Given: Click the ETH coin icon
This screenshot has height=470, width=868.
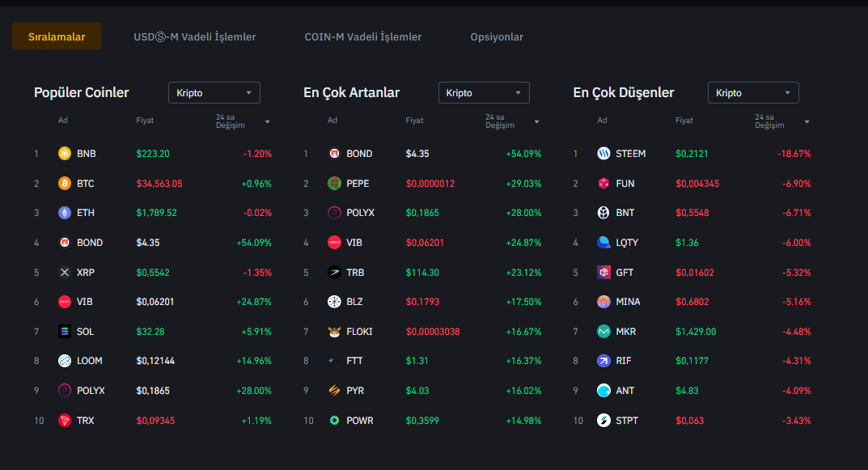Looking at the screenshot, I should click(x=65, y=213).
